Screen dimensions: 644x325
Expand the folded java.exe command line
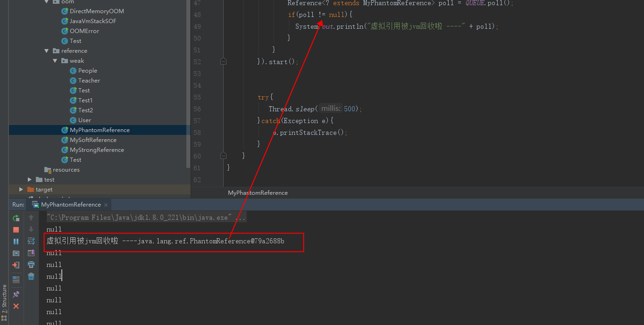tap(146, 217)
